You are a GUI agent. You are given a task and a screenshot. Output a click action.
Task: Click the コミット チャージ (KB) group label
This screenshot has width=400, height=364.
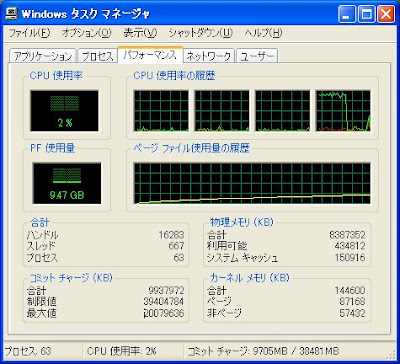(71, 277)
